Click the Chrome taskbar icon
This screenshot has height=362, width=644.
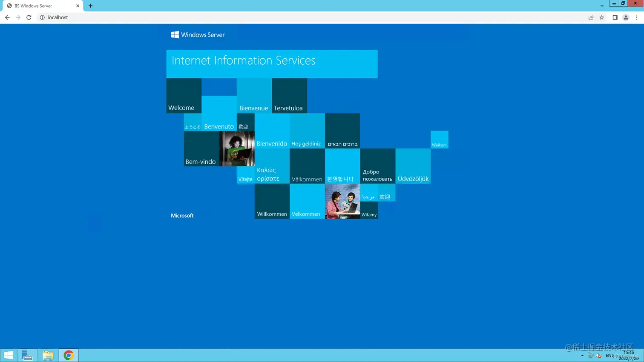69,356
